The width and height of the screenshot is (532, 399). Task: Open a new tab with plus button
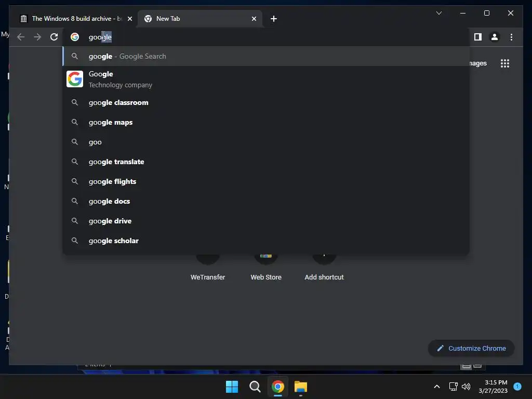(273, 19)
